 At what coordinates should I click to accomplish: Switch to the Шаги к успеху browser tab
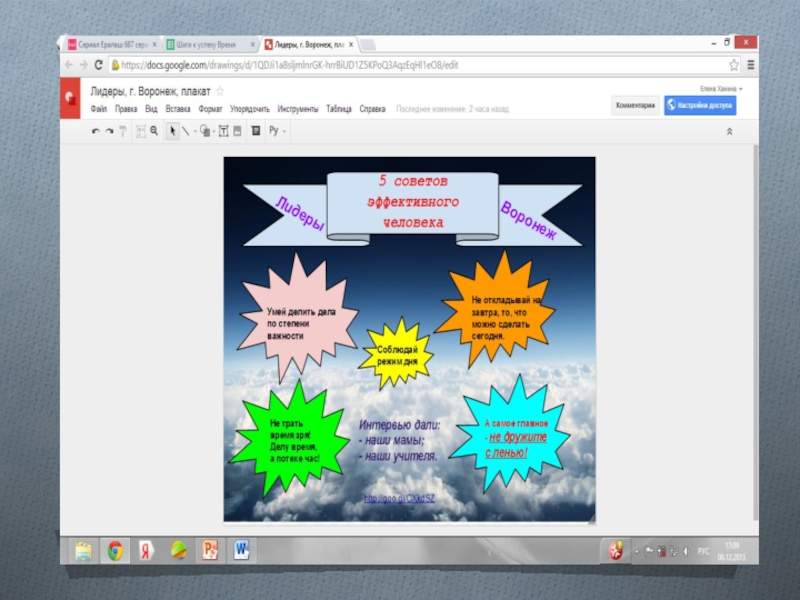tap(208, 44)
